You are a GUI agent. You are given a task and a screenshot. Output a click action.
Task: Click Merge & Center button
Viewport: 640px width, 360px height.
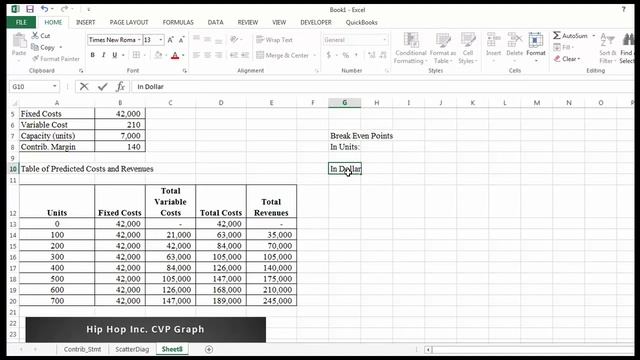coord(282,55)
